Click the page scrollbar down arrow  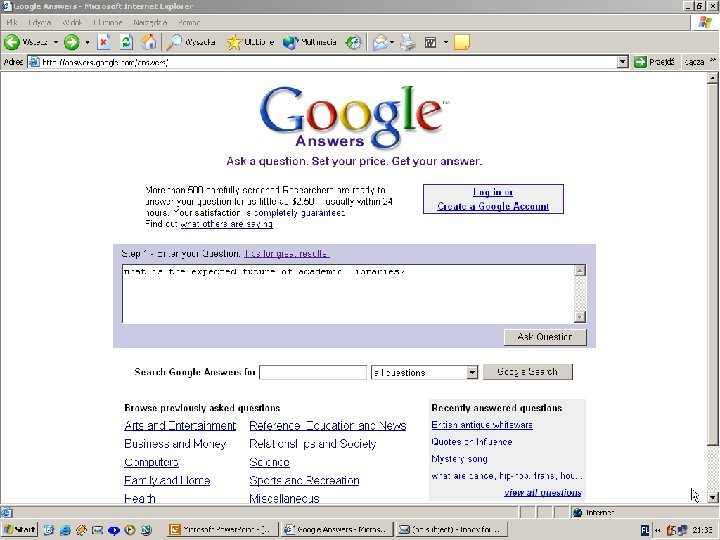click(712, 497)
